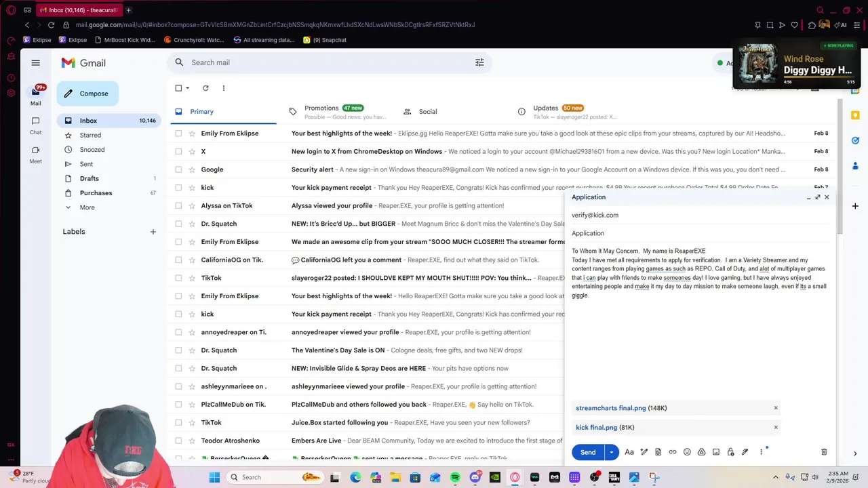Pop out the compose window
This screenshot has height=488, width=868.
coord(818,197)
